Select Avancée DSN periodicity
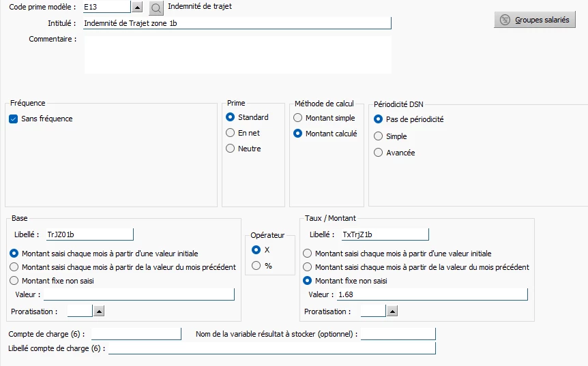588x366 pixels. [379, 153]
